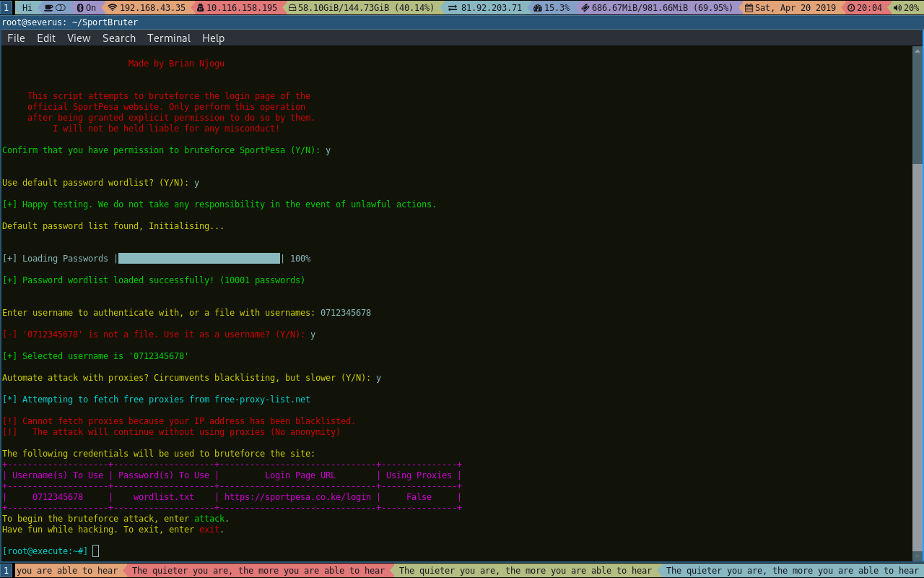Open the View menu
Image resolution: width=924 pixels, height=578 pixels.
point(79,38)
